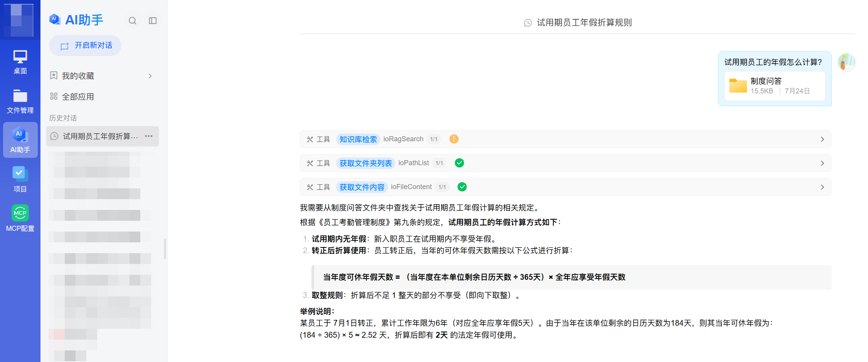Image resolution: width=868 pixels, height=362 pixels.
Task: Click the 举例说明 heading
Action: point(317,311)
